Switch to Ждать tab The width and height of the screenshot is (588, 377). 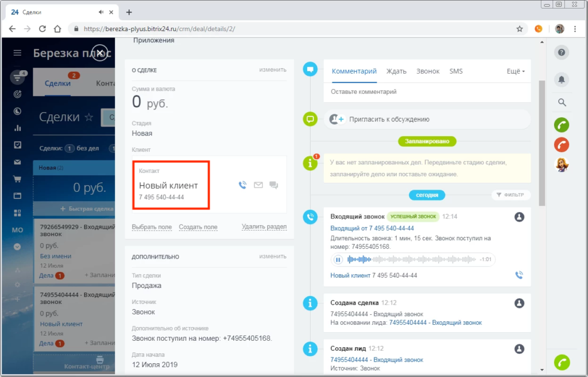pos(396,71)
